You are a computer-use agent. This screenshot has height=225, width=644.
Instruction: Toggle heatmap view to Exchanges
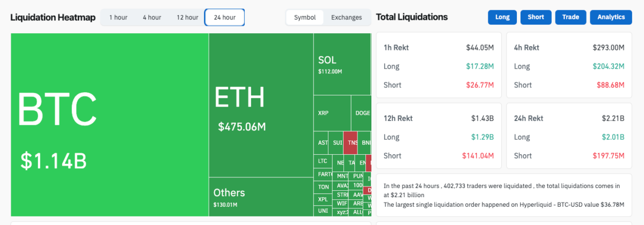pos(346,18)
